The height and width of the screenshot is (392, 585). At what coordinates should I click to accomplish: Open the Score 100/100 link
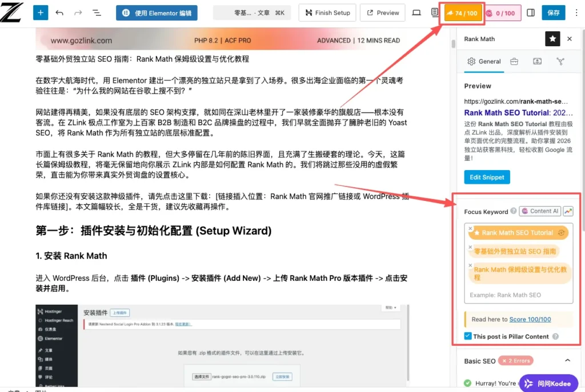pyautogui.click(x=530, y=320)
